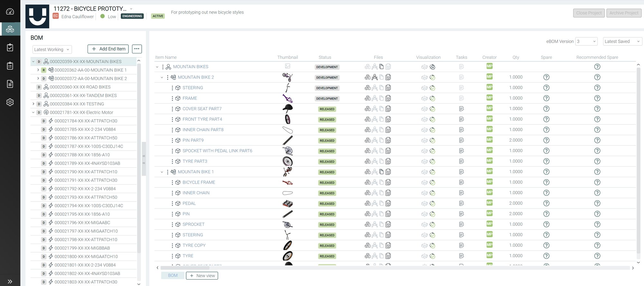Open the settings gear in sidebar
The width and height of the screenshot is (644, 286).
click(x=10, y=102)
